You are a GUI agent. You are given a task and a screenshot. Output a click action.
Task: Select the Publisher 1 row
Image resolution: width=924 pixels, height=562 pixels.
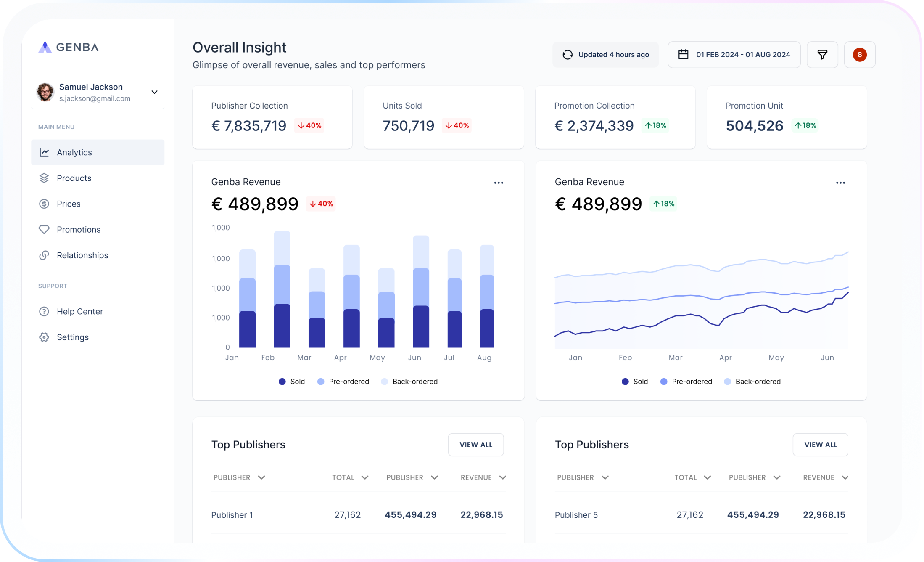[358, 515]
